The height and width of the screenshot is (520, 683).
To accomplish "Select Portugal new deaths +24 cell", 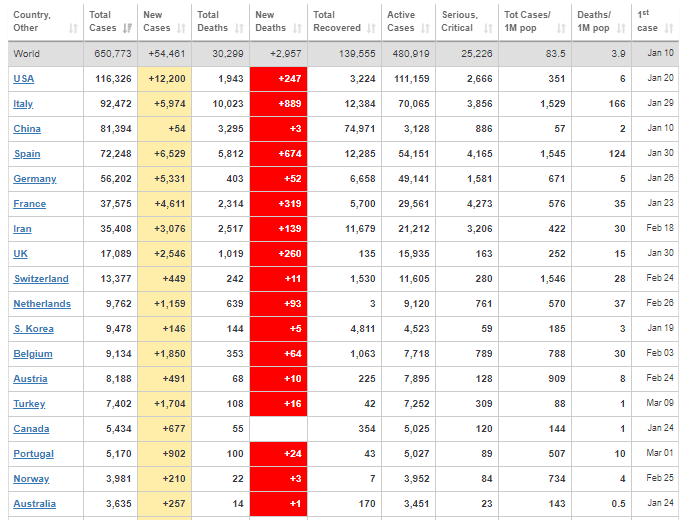I will point(278,454).
